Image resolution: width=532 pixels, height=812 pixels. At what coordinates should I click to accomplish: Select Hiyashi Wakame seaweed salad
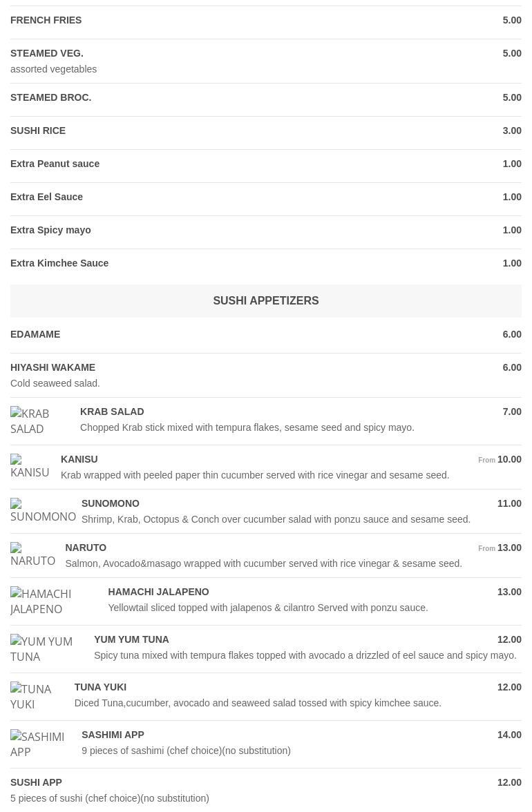point(53,368)
